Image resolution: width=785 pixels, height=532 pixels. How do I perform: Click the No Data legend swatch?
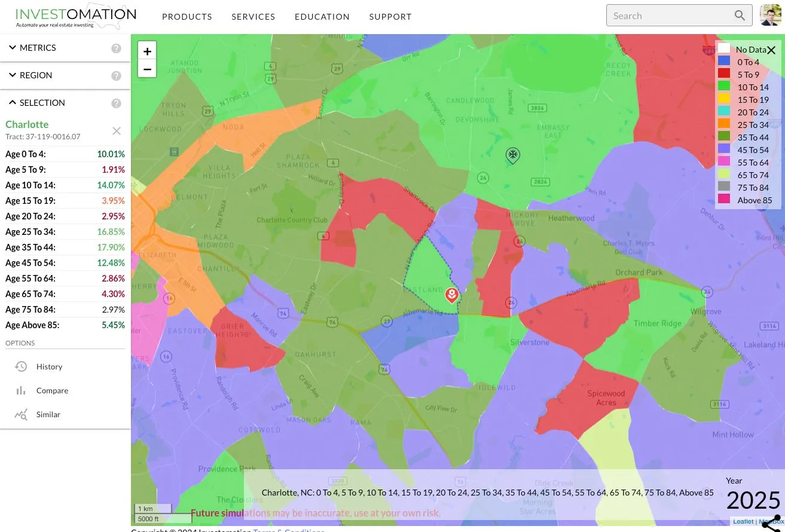[724, 48]
